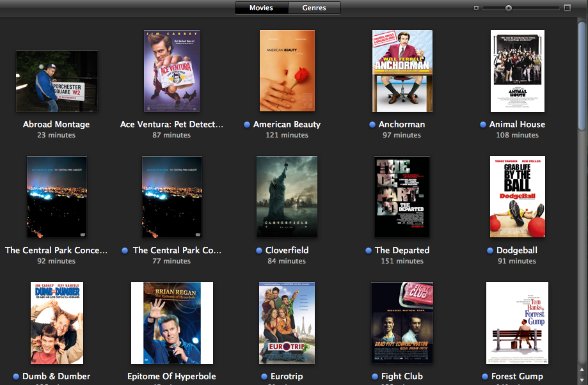The image size is (588, 385).
Task: Click the unwatched blue dot beside Dumb & Dumber
Action: [16, 377]
